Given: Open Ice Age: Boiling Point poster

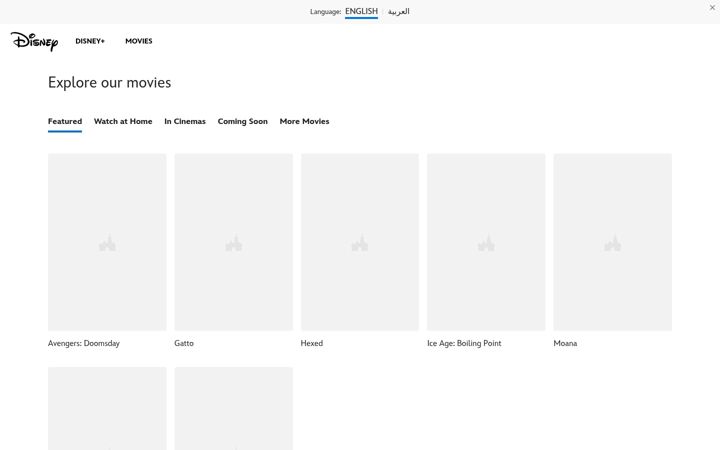Looking at the screenshot, I should point(486,242).
